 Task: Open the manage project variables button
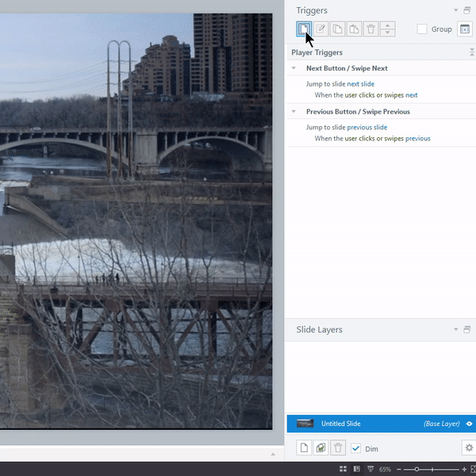click(465, 29)
